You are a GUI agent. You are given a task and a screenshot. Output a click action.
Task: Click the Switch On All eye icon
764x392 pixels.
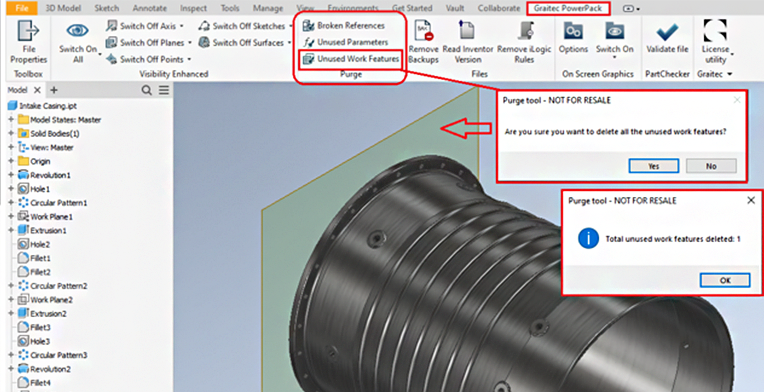tap(77, 31)
